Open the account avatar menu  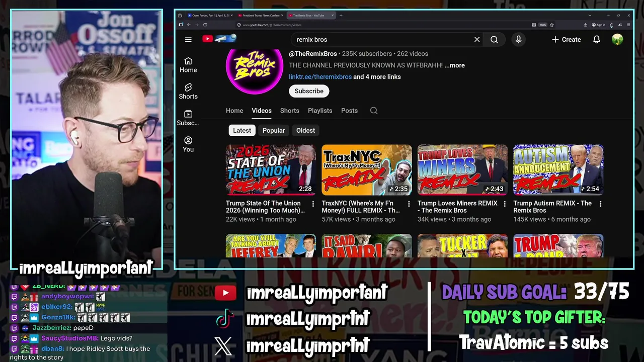coord(617,39)
